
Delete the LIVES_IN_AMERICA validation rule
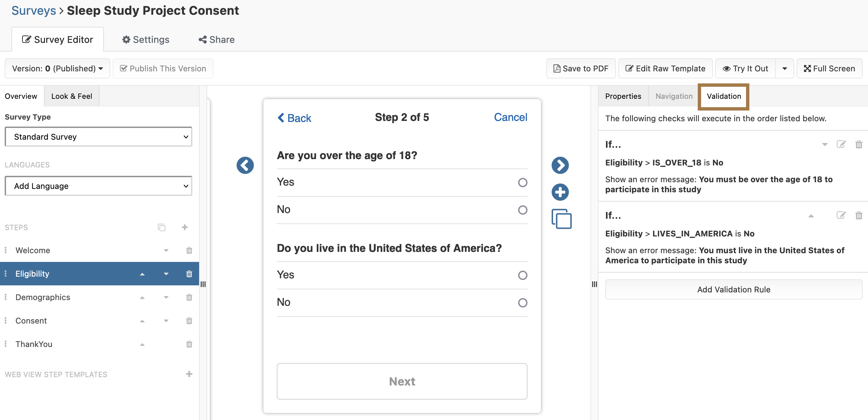coord(858,215)
